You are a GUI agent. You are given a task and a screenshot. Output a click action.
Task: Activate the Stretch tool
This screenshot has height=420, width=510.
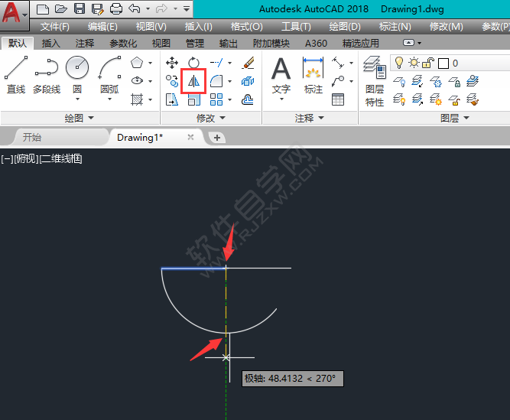tap(172, 99)
